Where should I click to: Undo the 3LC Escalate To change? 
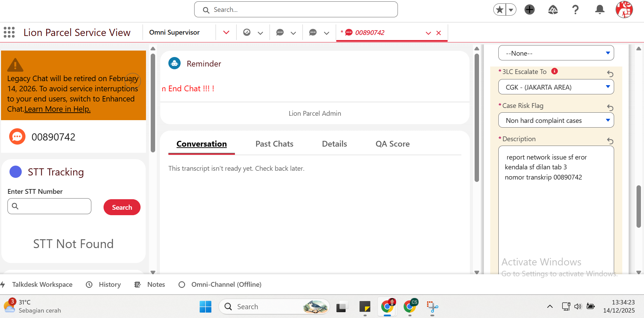610,74
